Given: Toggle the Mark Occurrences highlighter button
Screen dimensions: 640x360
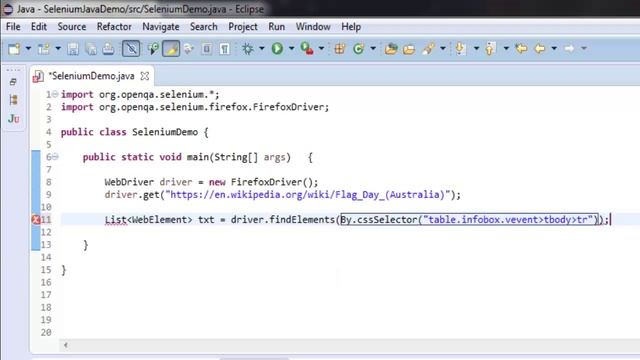Looking at the screenshot, I should point(171,49).
